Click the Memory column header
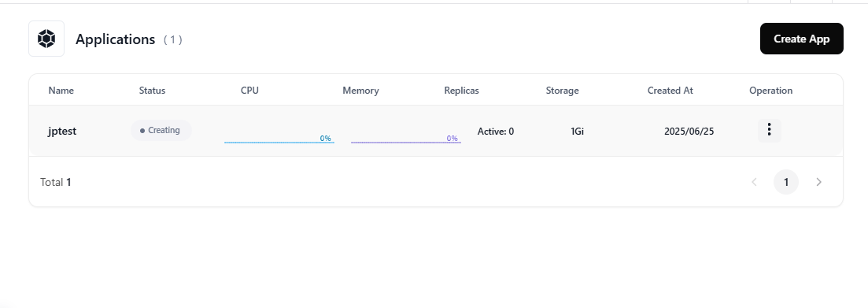This screenshot has height=308, width=868. [360, 91]
